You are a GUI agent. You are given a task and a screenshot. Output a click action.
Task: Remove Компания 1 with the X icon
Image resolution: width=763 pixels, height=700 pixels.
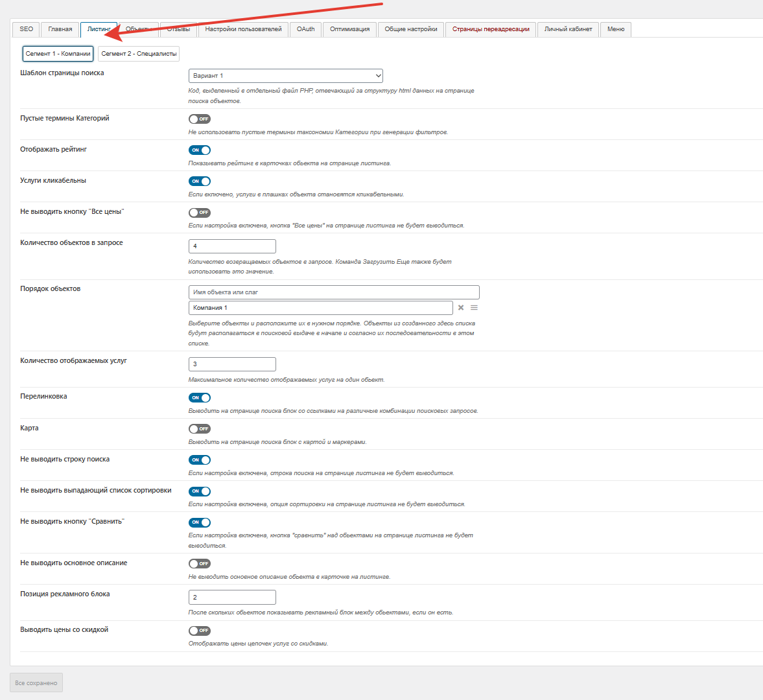(461, 308)
